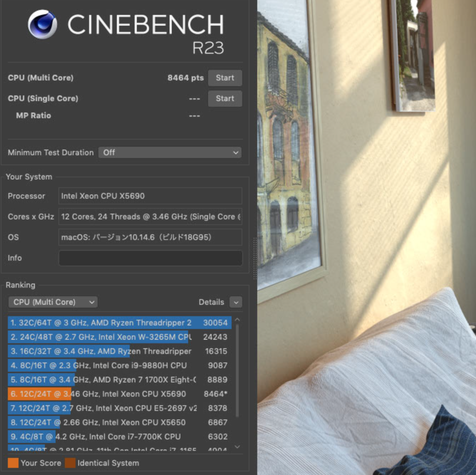Select the AMD Ryzen Threadripper 30054 ranking row
The image size is (476, 475).
[119, 323]
